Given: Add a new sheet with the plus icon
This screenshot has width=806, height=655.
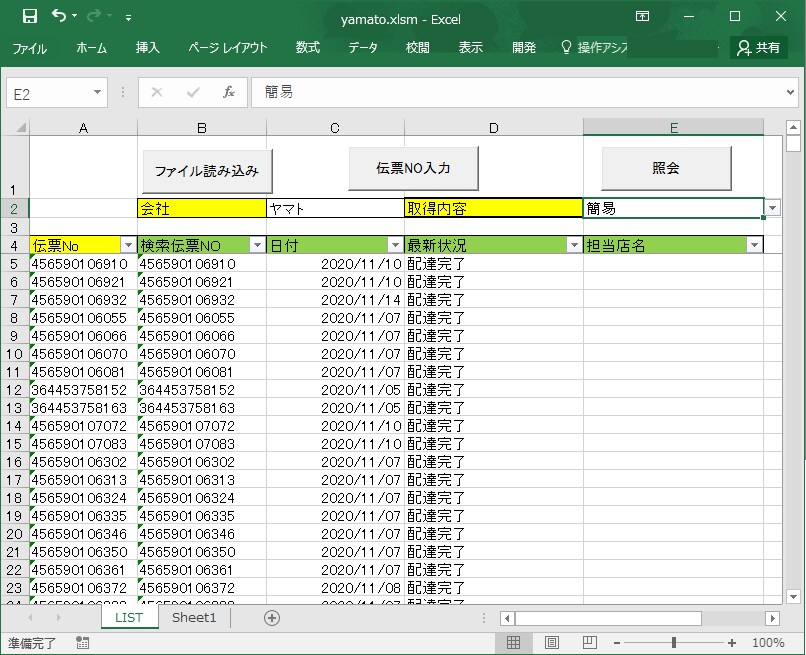Looking at the screenshot, I should pyautogui.click(x=272, y=618).
